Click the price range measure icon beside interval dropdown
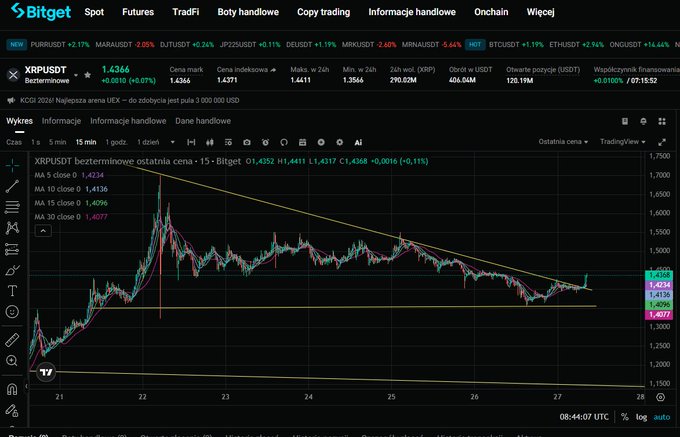The image size is (680, 437). [191, 142]
